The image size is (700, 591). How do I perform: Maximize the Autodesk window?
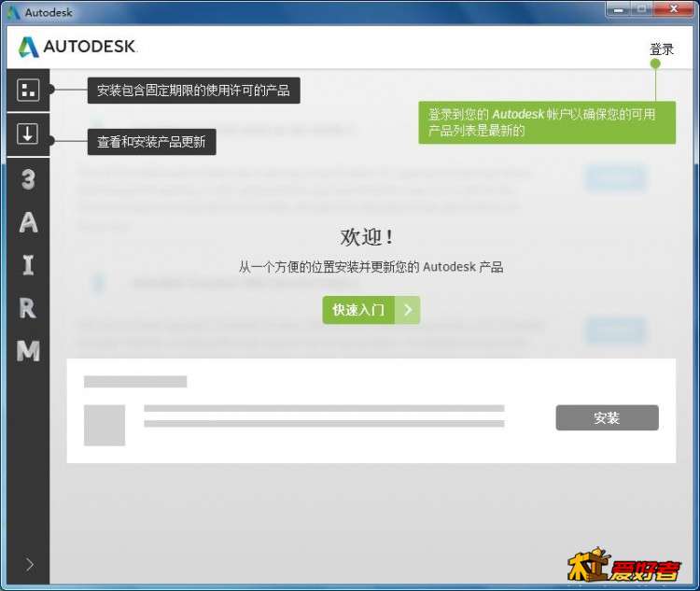tap(642, 9)
